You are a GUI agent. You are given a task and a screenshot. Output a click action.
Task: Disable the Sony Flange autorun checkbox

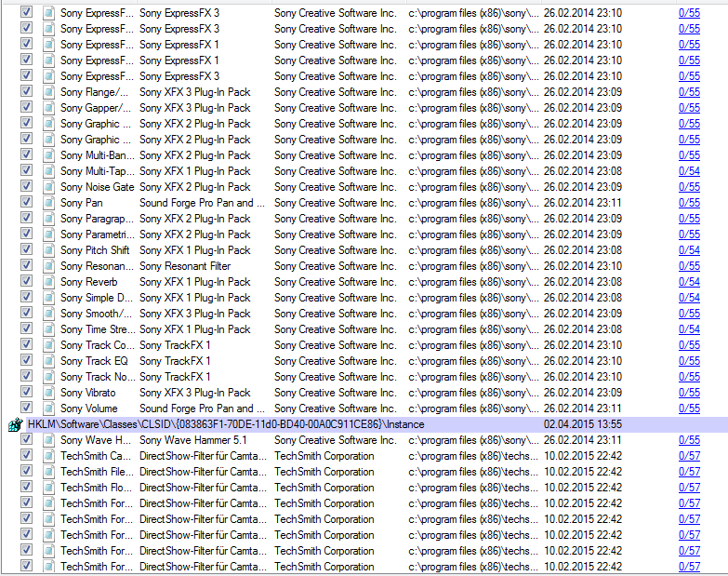26,92
